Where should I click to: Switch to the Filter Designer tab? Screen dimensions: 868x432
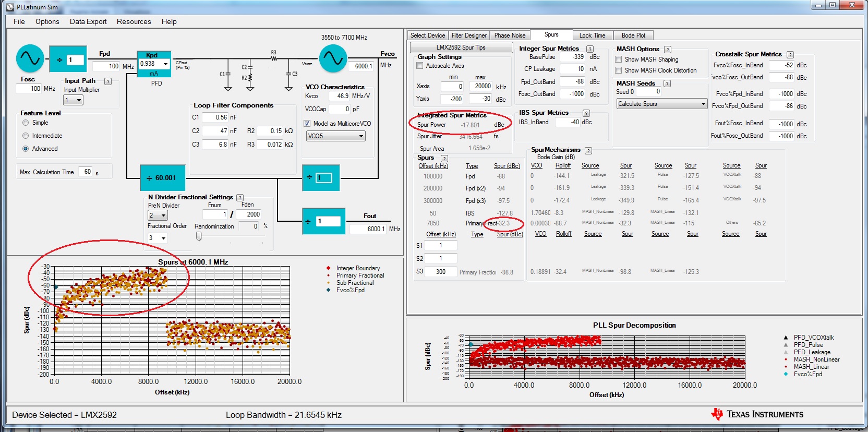coord(469,35)
